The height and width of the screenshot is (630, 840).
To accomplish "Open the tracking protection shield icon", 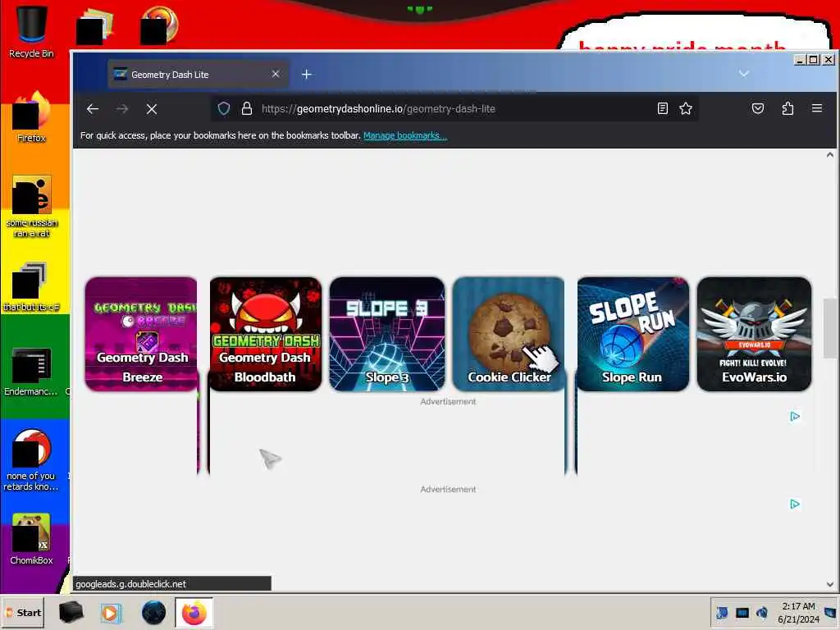I will (224, 109).
